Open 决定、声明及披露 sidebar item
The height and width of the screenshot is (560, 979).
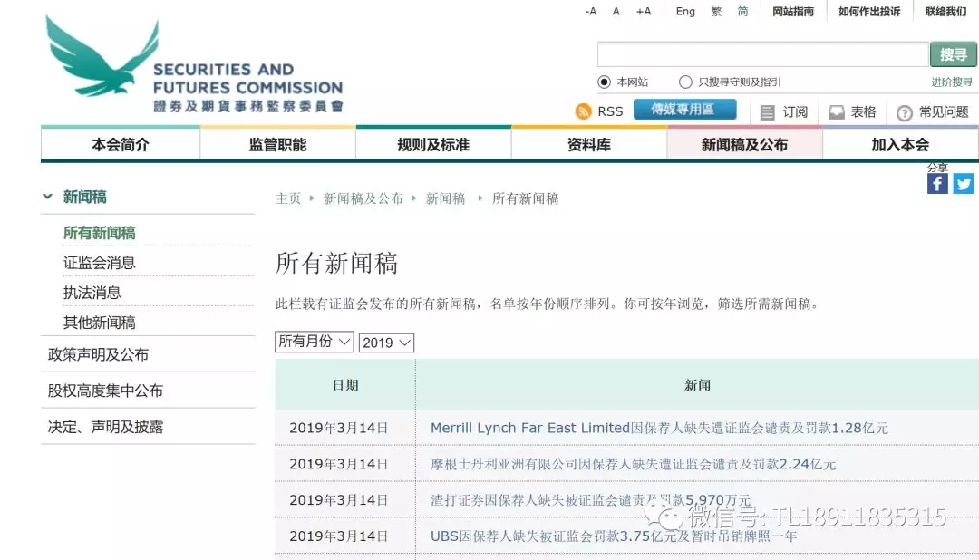(105, 427)
